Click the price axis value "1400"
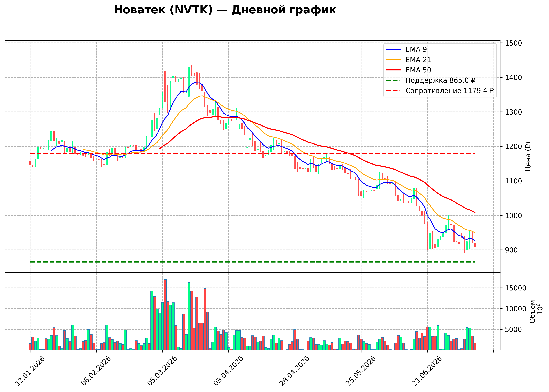 tap(513, 77)
